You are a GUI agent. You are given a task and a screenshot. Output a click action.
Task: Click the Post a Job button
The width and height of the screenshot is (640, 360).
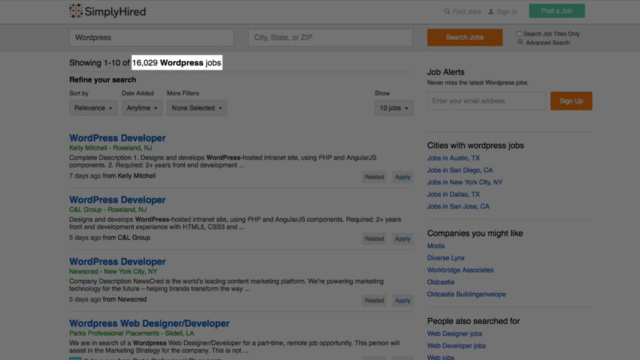(x=557, y=11)
